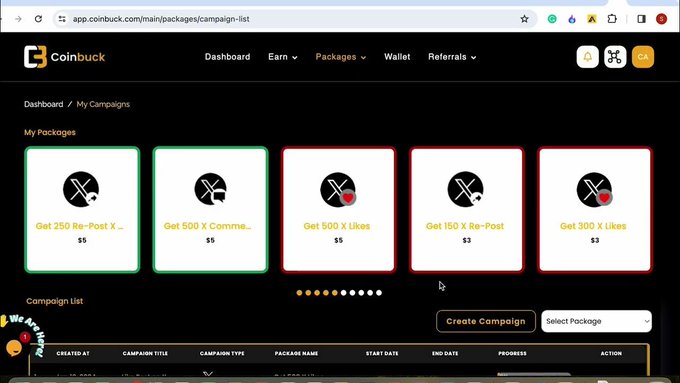
Task: Select the Get 300 X Likes title
Action: [593, 226]
